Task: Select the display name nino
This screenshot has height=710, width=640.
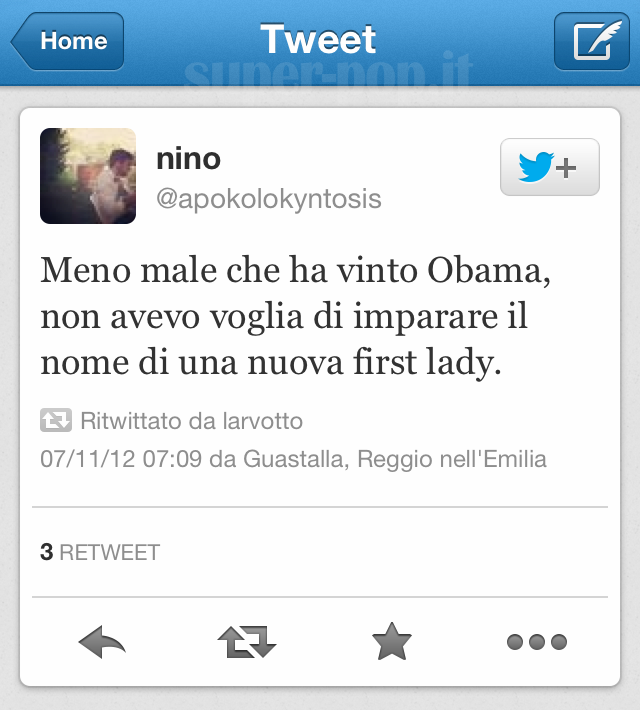Action: pyautogui.click(x=188, y=159)
